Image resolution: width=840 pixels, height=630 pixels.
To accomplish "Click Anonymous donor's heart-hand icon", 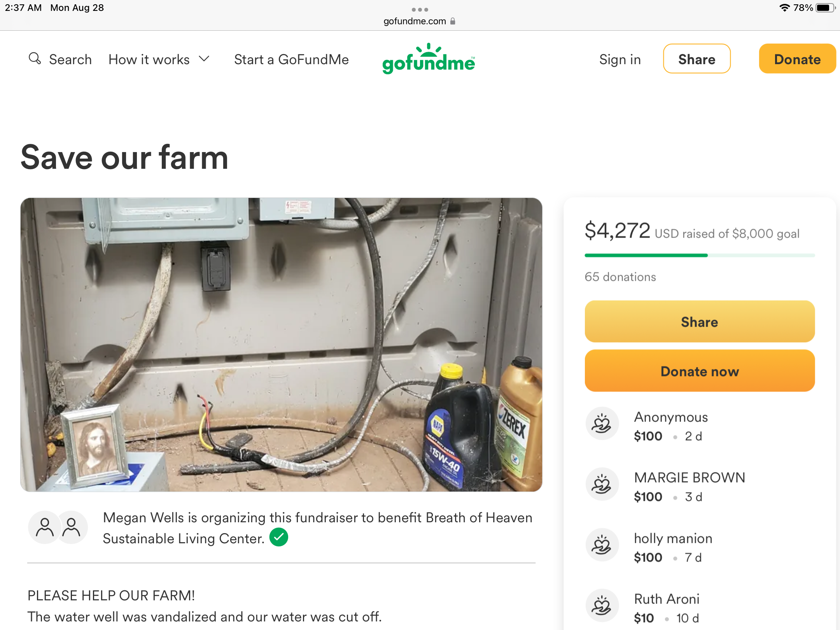I will pyautogui.click(x=602, y=424).
